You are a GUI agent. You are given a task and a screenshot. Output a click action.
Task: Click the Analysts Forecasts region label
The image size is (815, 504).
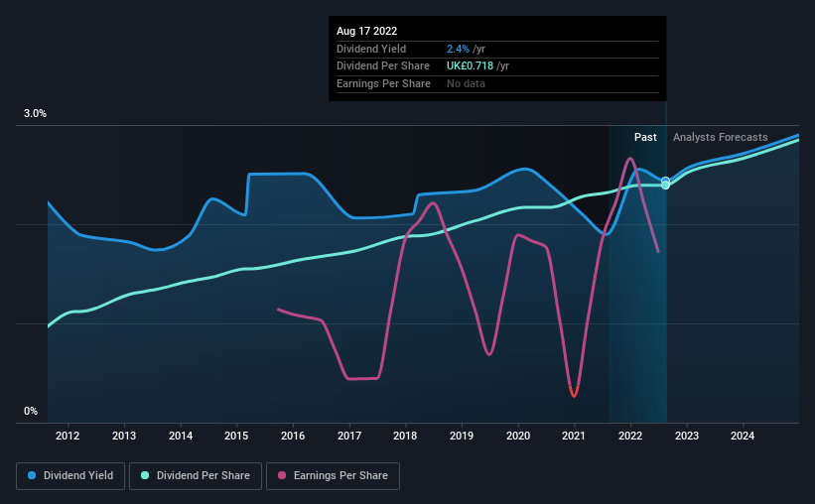[x=721, y=137]
